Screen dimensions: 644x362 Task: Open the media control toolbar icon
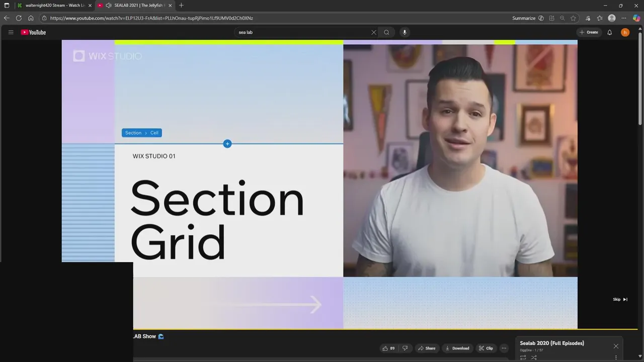coord(588,18)
